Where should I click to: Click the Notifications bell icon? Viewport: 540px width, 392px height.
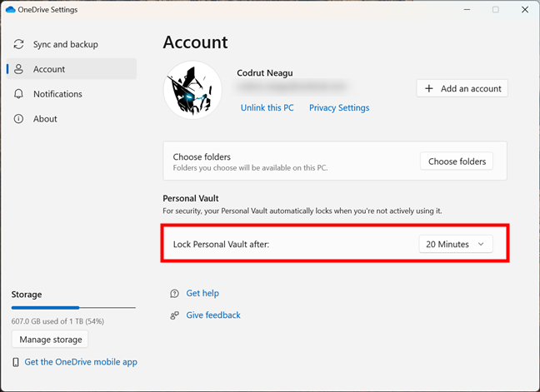click(x=18, y=94)
